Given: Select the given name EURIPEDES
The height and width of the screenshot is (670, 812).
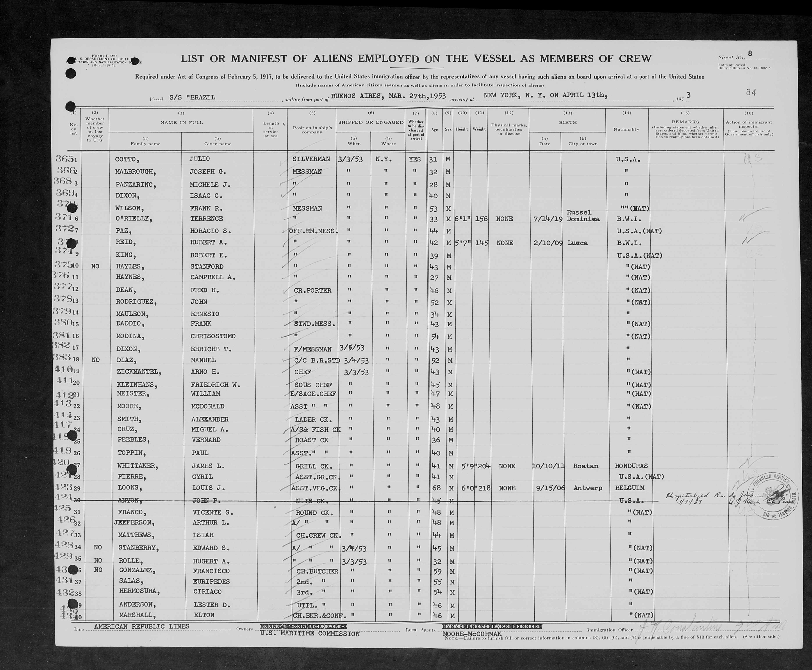Looking at the screenshot, I should click(x=211, y=582).
